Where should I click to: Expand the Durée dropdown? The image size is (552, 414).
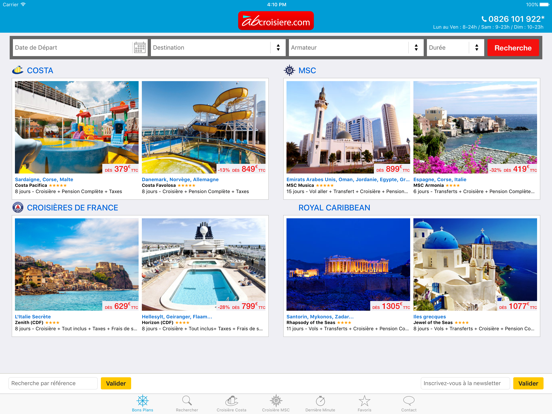[x=455, y=48]
